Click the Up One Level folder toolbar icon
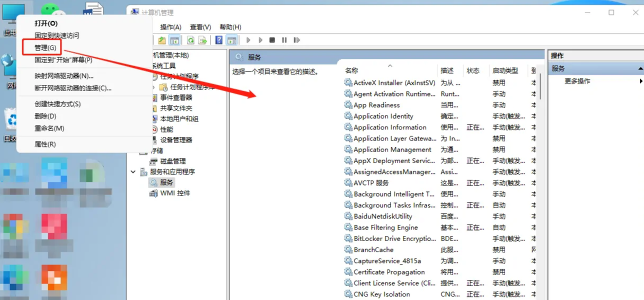The height and width of the screenshot is (300, 644). tap(162, 40)
